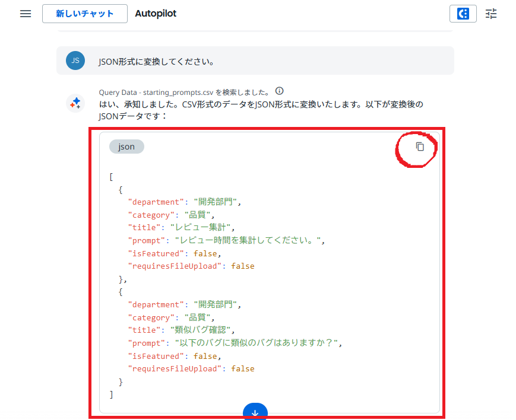Open the settings sliders icon
This screenshot has width=516, height=420.
tap(490, 14)
